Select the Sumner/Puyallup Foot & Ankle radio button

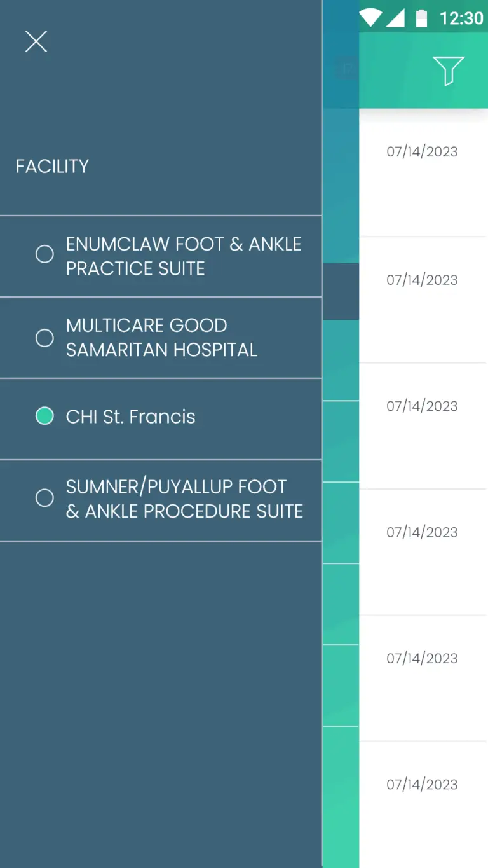pos(44,498)
